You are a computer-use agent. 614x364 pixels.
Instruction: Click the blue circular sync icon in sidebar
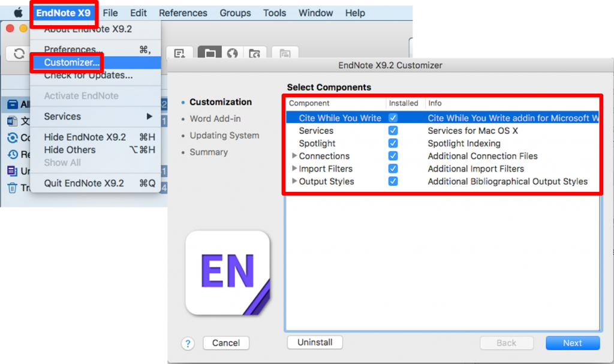(13, 138)
